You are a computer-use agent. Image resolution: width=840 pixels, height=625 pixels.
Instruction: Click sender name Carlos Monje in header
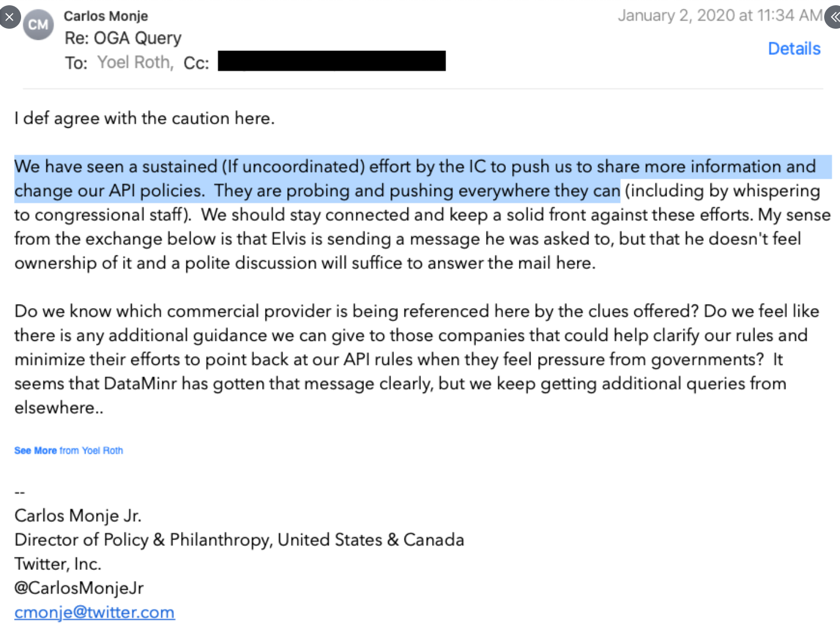tap(106, 16)
